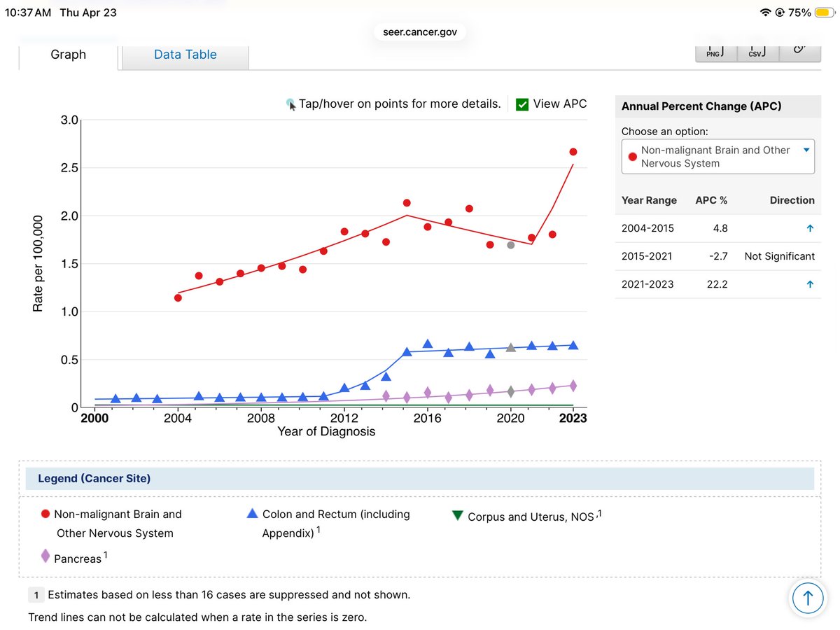Click the 4.8 APC value

click(720, 228)
